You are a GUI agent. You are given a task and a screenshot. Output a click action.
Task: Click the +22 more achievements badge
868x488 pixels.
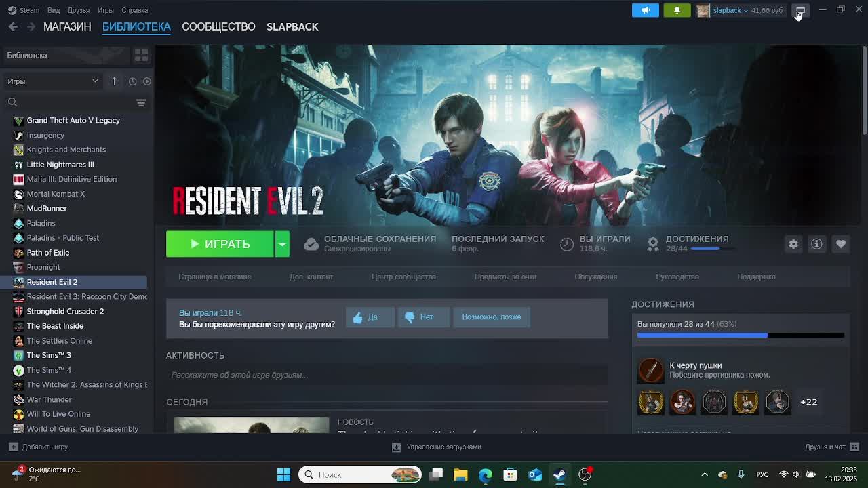[x=808, y=402]
